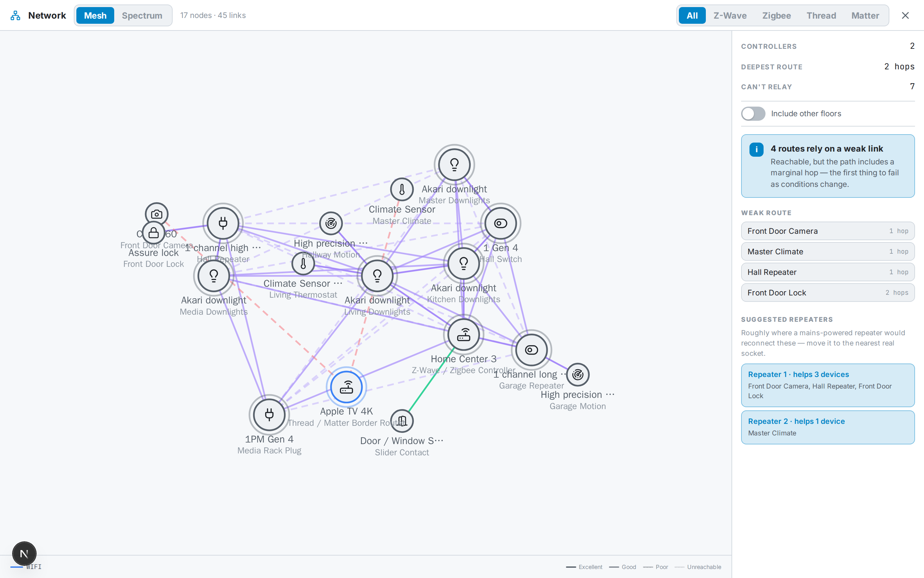Select the Living Downlights bulb node

click(377, 276)
